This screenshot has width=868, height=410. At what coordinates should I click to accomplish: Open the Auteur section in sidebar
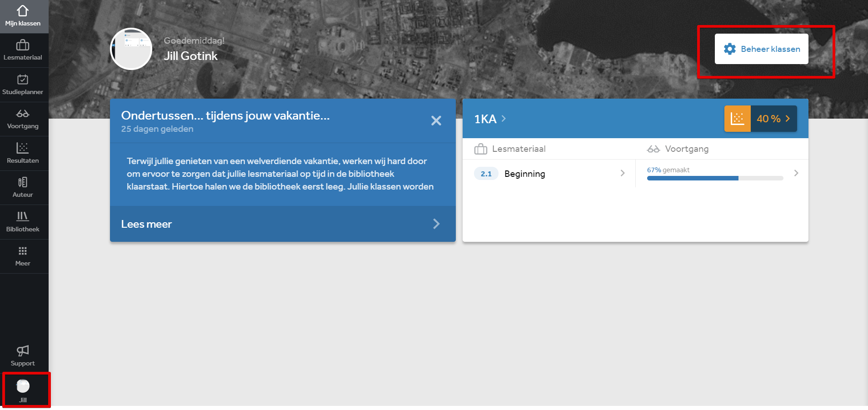[23, 188]
